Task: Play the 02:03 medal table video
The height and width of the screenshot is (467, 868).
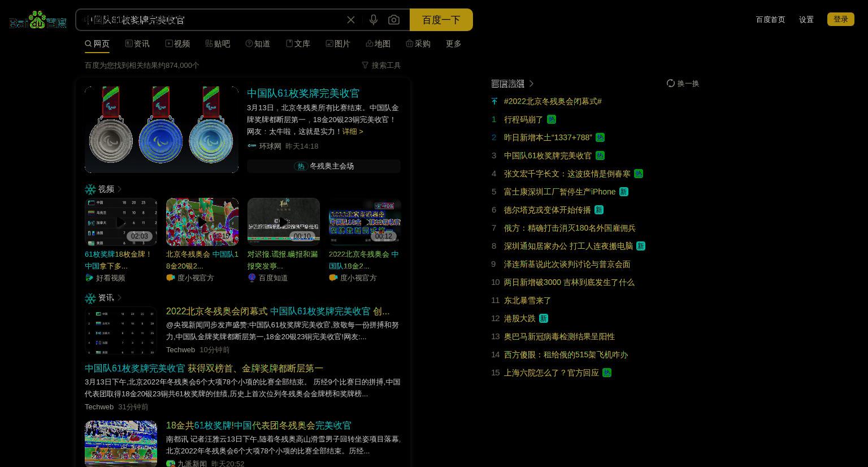Action: click(x=121, y=222)
